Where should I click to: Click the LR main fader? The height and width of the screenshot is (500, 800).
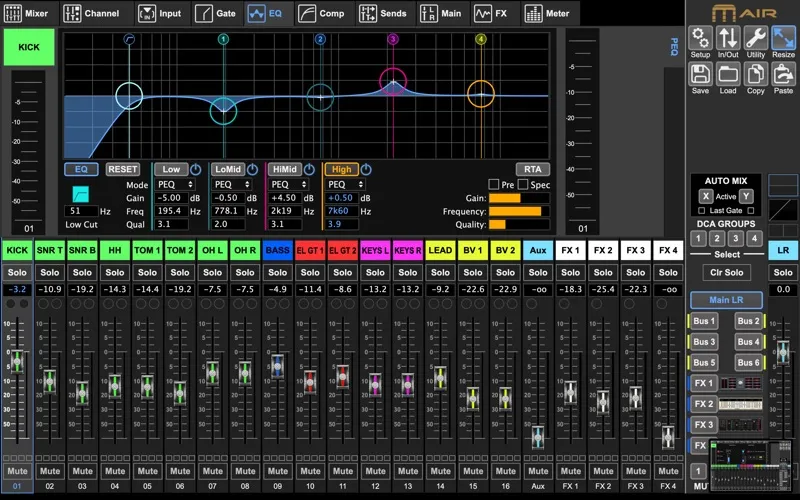point(783,352)
